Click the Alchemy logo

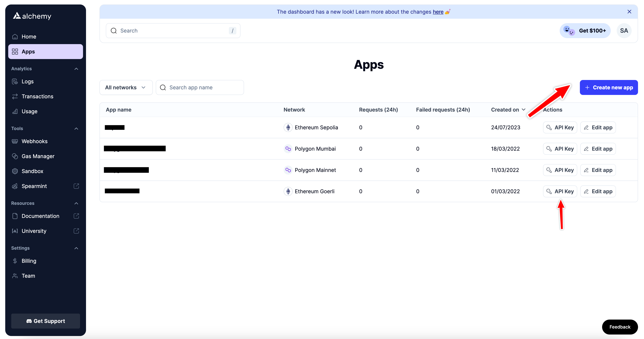click(32, 16)
